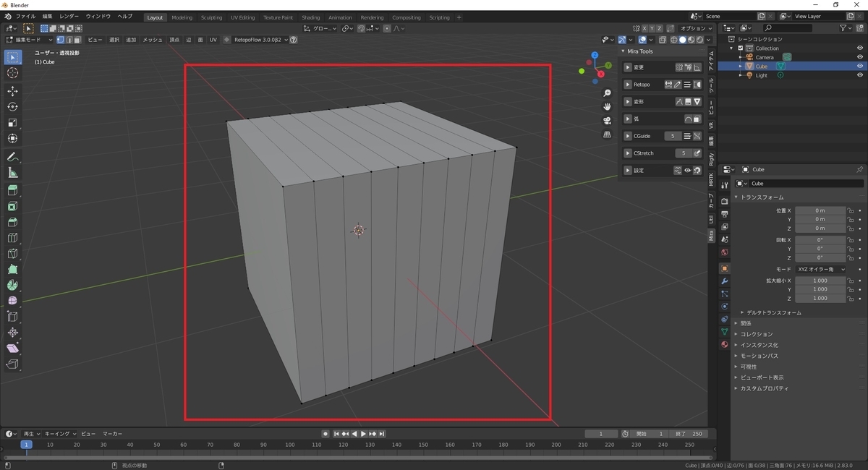This screenshot has width=868, height=470.
Task: Click the 位置 X value field
Action: pos(820,210)
